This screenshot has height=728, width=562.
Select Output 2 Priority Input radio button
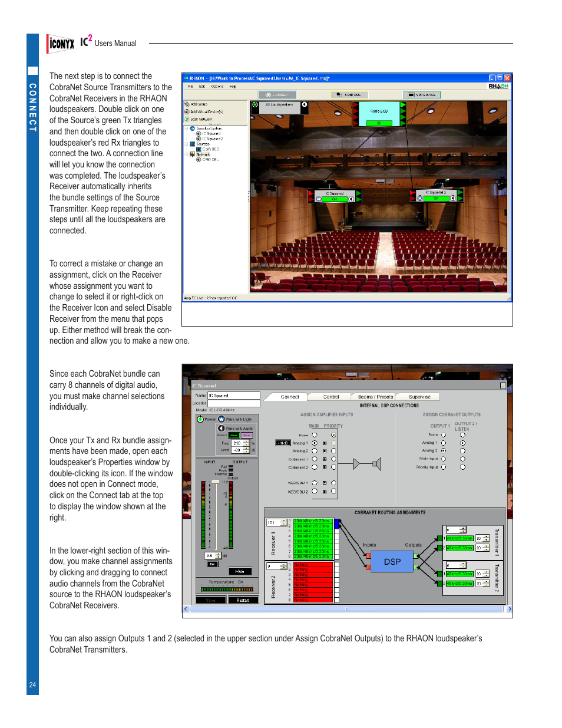(462, 467)
